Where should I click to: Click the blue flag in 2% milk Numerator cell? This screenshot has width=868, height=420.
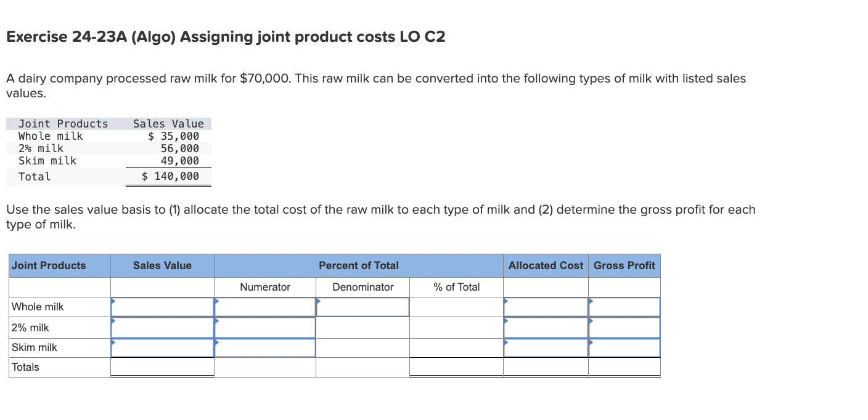point(216,323)
